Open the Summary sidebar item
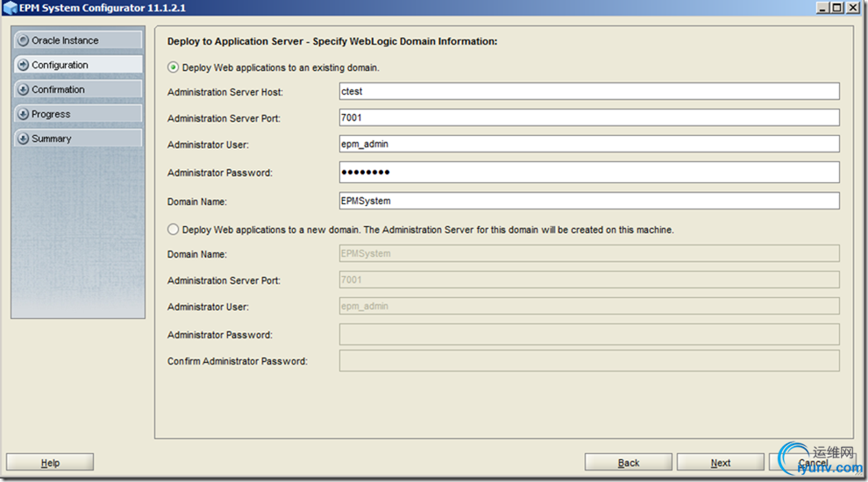 78,138
